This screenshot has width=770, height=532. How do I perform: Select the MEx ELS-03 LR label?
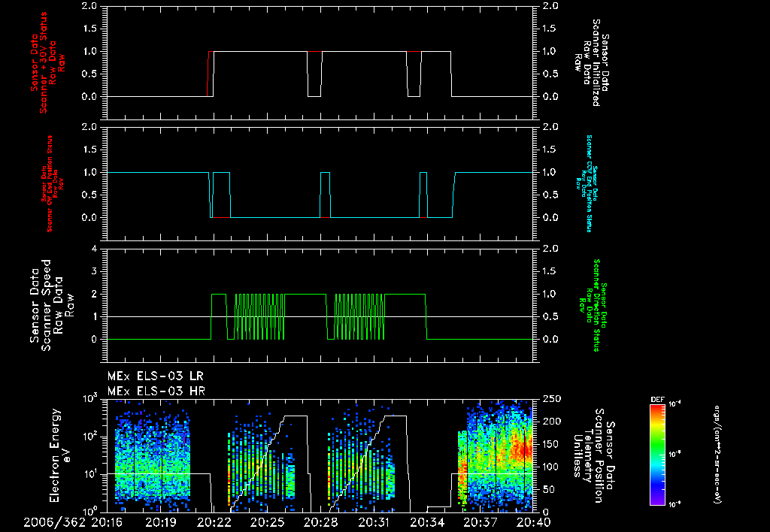coord(155,376)
